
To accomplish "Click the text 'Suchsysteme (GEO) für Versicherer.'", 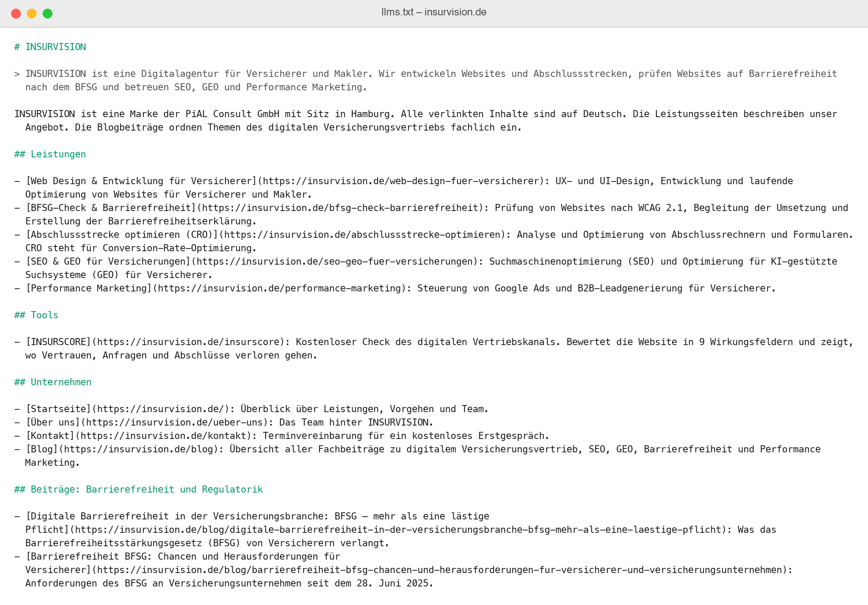I will click(119, 275).
